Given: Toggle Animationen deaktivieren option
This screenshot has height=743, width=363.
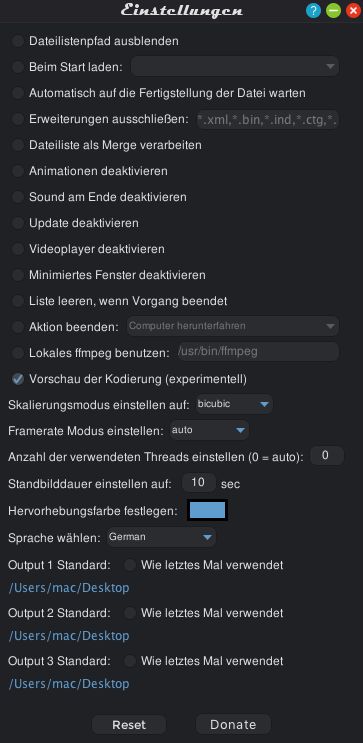Looking at the screenshot, I should (x=18, y=171).
